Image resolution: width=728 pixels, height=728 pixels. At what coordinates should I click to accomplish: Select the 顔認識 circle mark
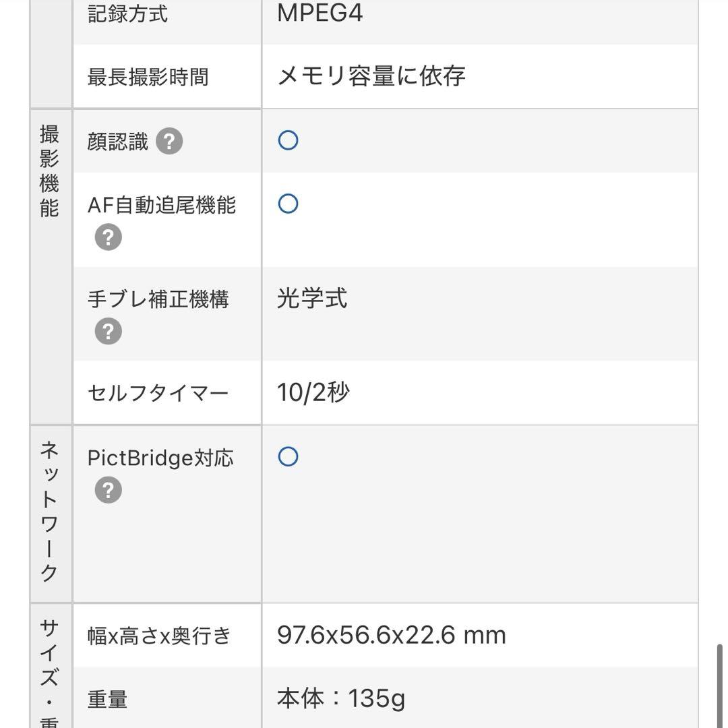(287, 140)
